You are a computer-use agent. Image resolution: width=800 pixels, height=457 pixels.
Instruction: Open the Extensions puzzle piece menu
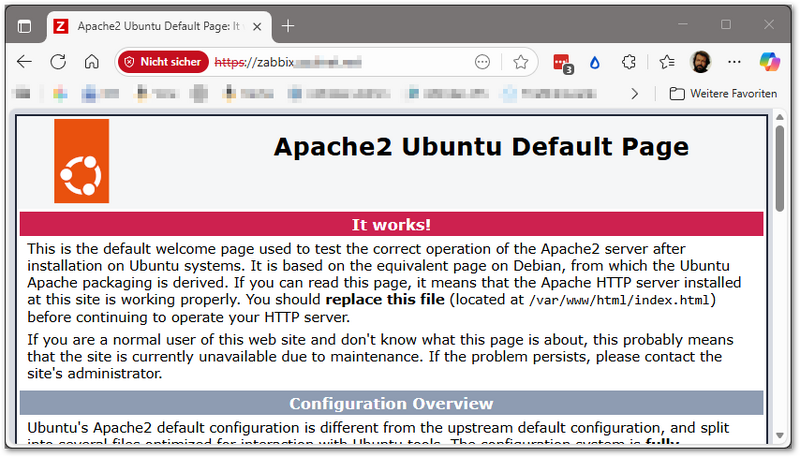(629, 62)
